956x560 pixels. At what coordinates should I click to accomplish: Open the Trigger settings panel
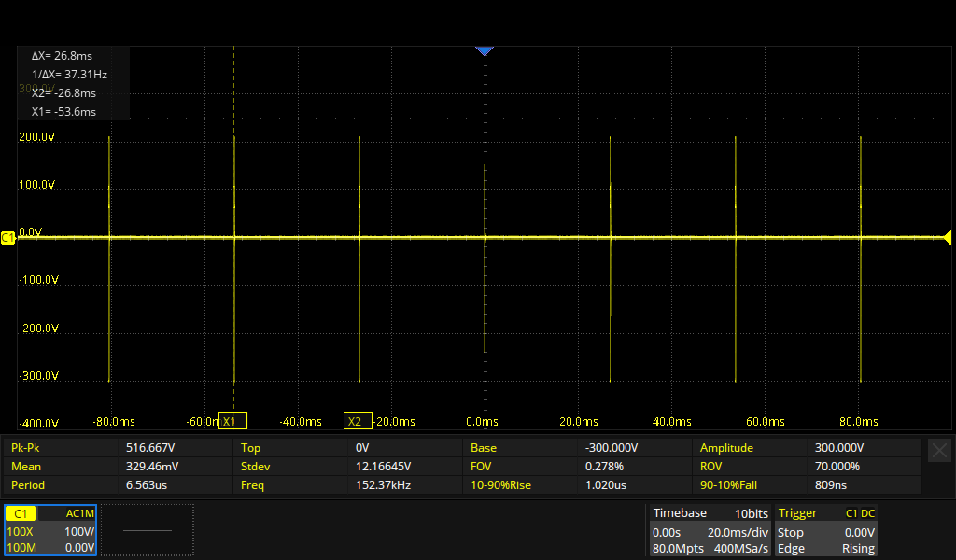tap(826, 530)
